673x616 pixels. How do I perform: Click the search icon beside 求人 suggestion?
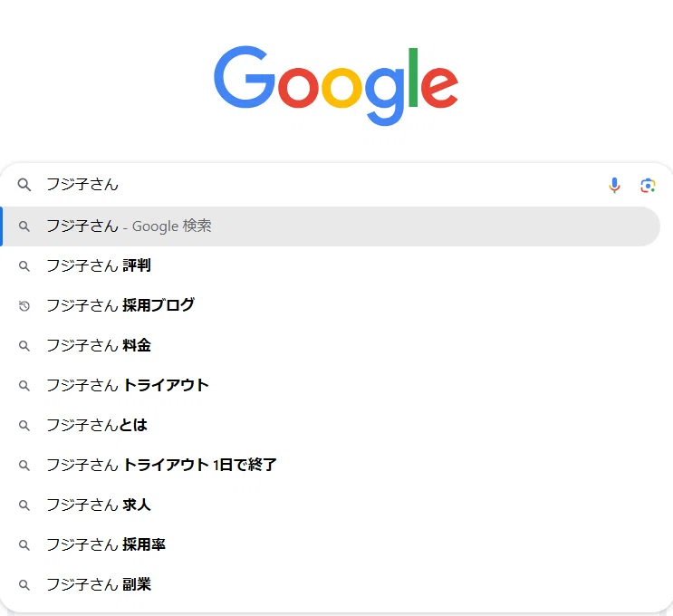(24, 505)
